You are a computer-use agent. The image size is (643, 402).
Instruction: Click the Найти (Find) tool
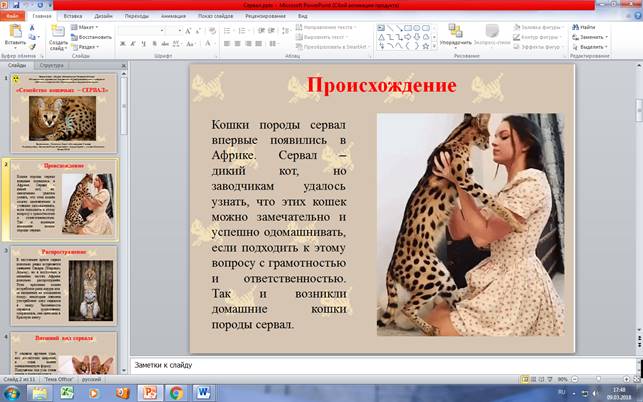[585, 27]
